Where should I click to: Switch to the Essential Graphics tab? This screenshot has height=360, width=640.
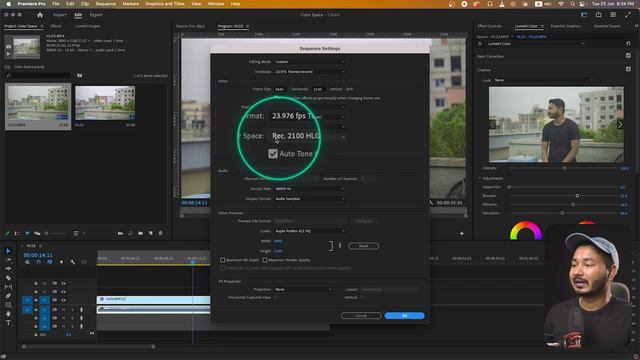click(566, 26)
